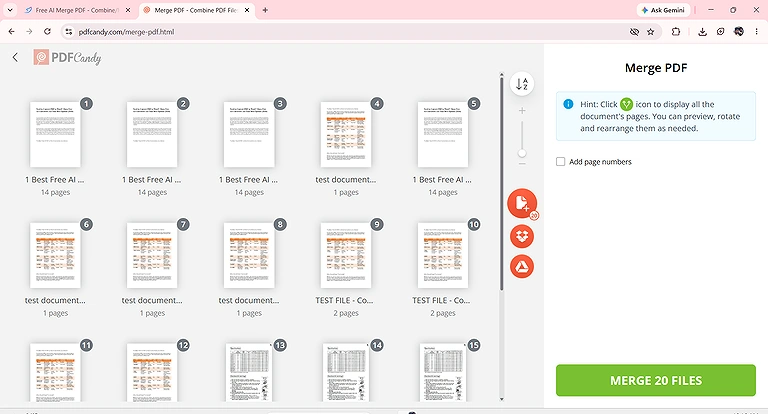Bookmark this page with star icon
The width and height of the screenshot is (768, 414).
[650, 32]
